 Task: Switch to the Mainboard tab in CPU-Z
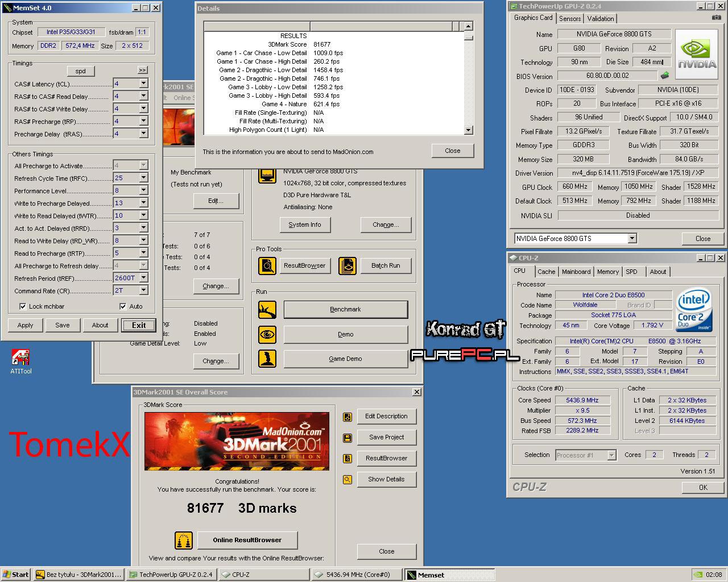point(576,272)
